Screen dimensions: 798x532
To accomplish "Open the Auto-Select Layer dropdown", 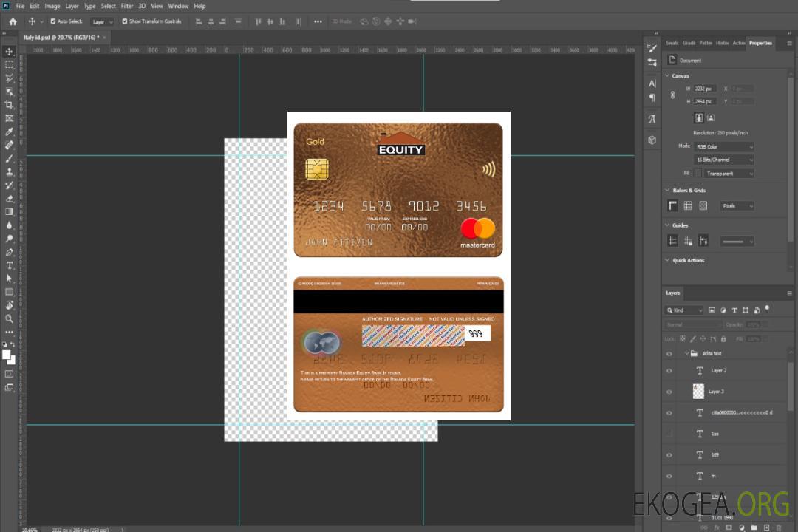I will 102,22.
